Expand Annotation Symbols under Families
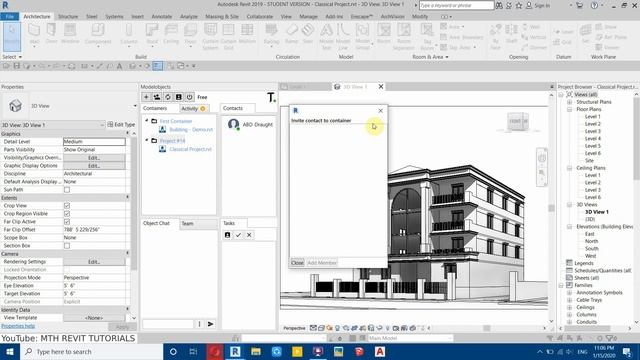 pyautogui.click(x=569, y=293)
